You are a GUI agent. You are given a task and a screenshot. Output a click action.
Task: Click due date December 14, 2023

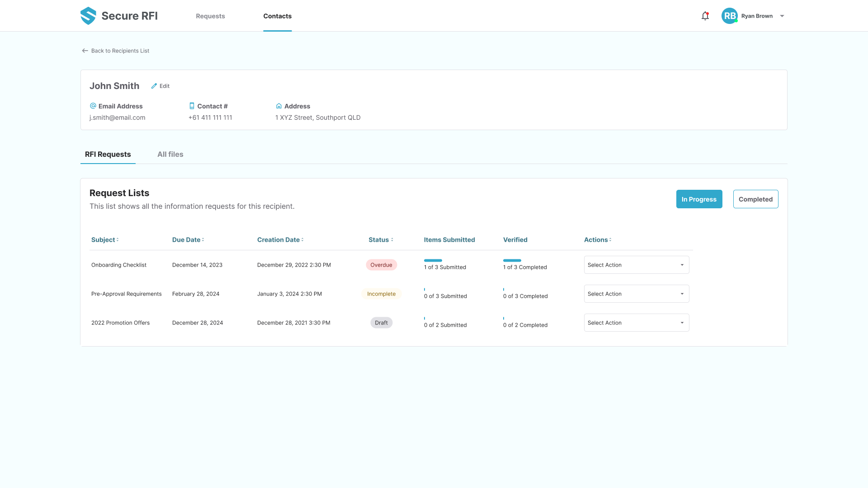click(197, 265)
